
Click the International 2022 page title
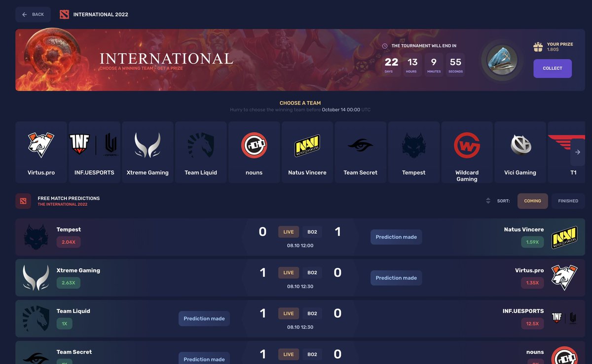101,14
